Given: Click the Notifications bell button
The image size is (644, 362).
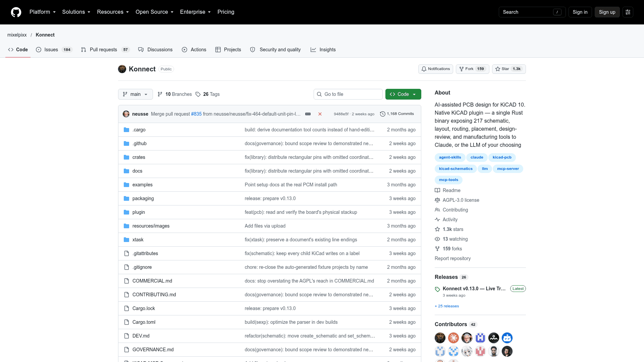Looking at the screenshot, I should click(x=436, y=69).
